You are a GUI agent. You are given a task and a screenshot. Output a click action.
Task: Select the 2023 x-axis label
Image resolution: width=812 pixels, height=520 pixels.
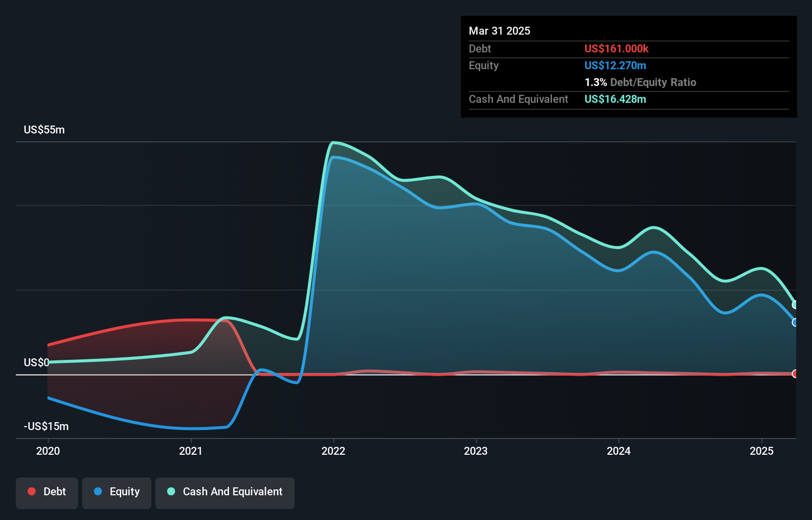(x=476, y=451)
